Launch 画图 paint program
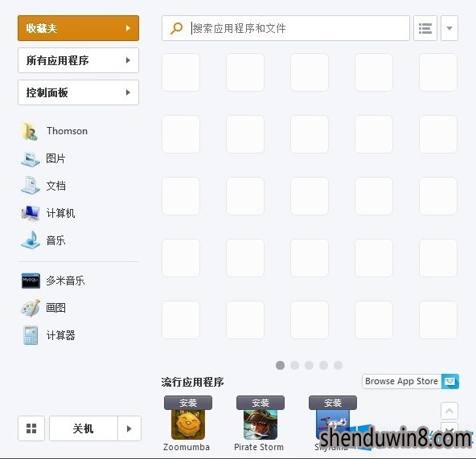 point(43,308)
